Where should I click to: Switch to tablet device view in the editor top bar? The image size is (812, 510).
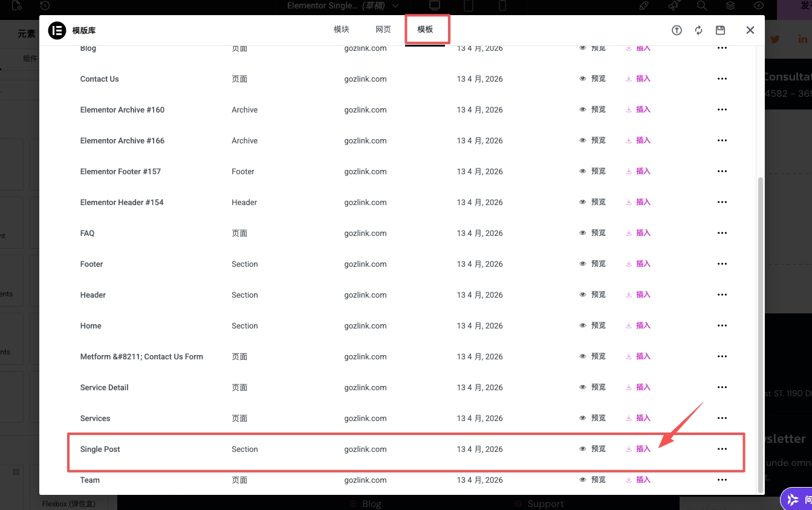click(x=468, y=5)
